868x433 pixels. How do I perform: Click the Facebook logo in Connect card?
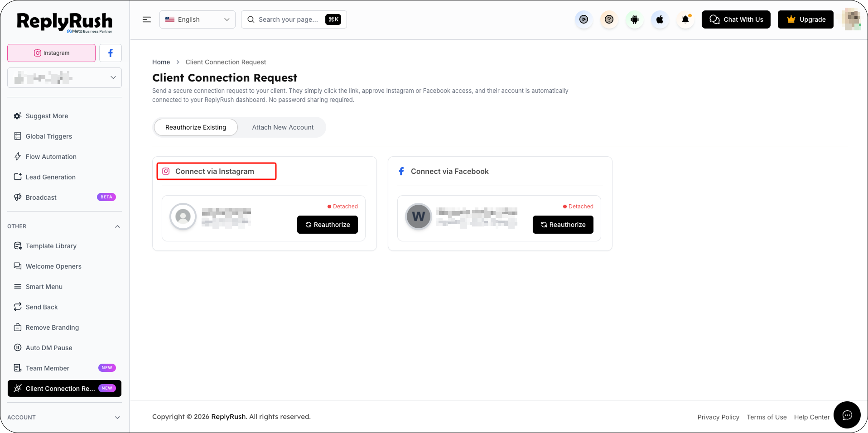(401, 171)
